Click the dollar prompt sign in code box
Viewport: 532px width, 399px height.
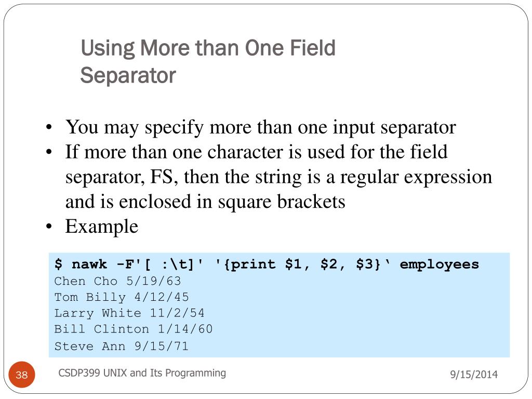click(58, 264)
